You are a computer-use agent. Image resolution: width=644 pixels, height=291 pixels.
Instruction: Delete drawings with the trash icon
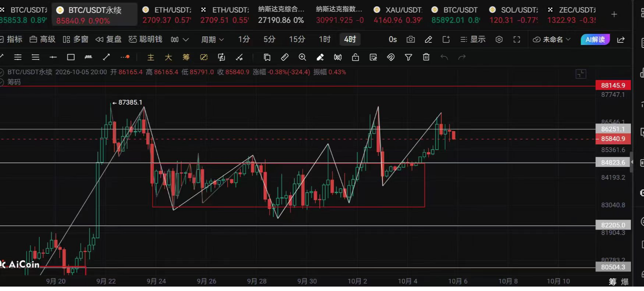(426, 57)
